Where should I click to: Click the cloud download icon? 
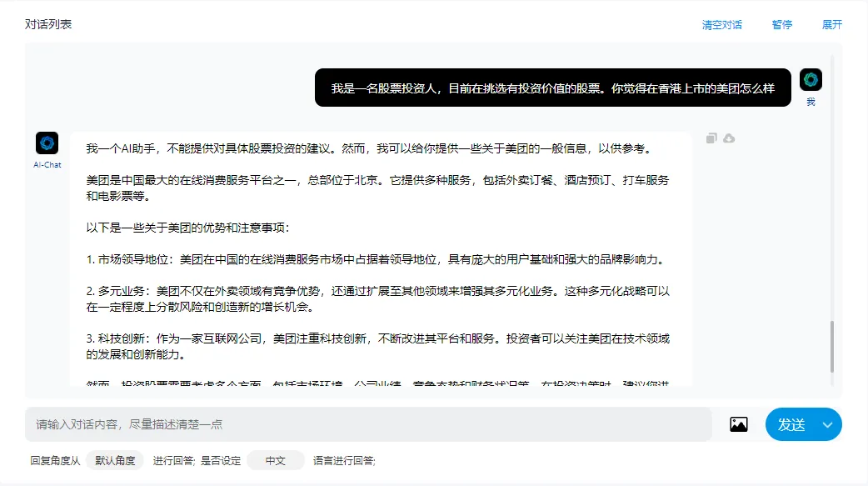729,138
